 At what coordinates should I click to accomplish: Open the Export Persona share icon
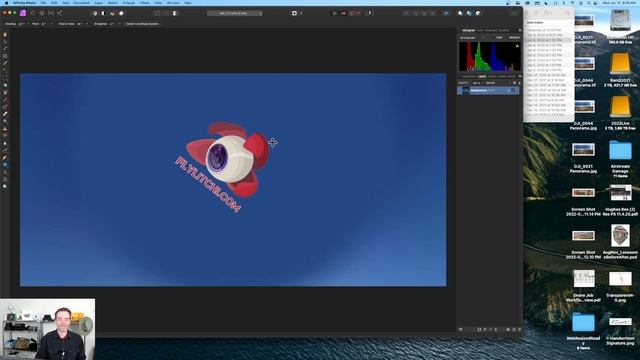60,13
